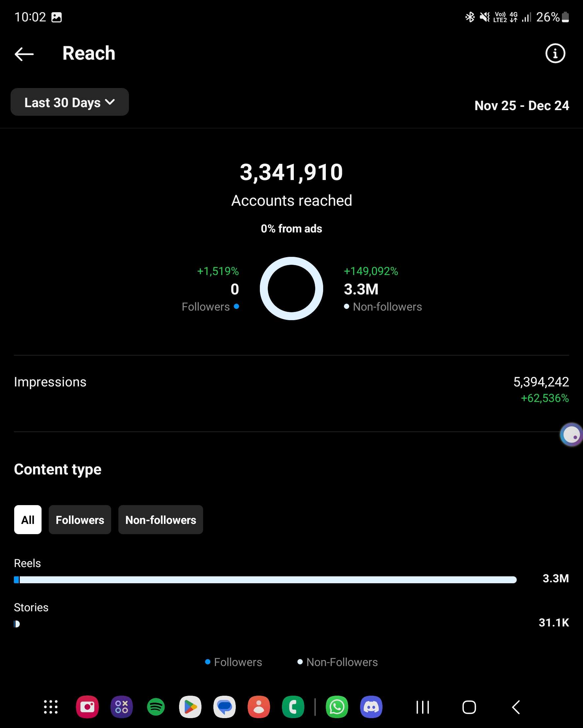Expand the Last 30 Days dropdown

70,102
